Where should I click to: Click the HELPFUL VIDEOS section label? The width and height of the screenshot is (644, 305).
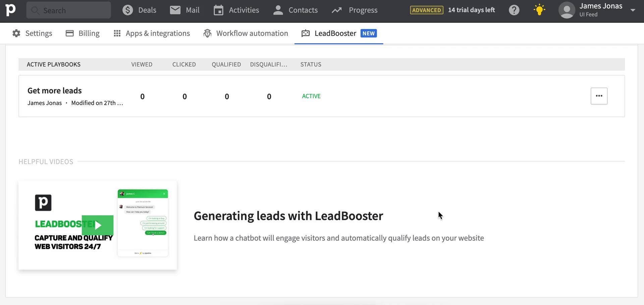(x=46, y=162)
